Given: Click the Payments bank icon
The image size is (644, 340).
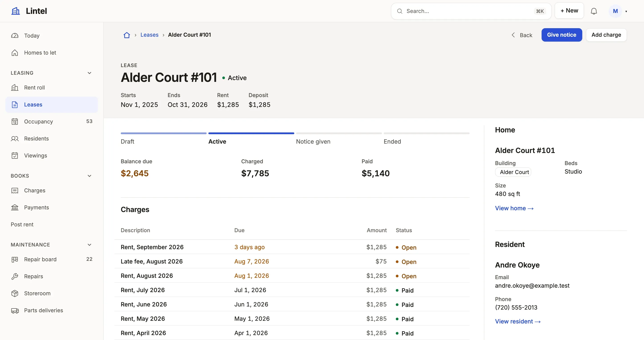Looking at the screenshot, I should tap(15, 208).
